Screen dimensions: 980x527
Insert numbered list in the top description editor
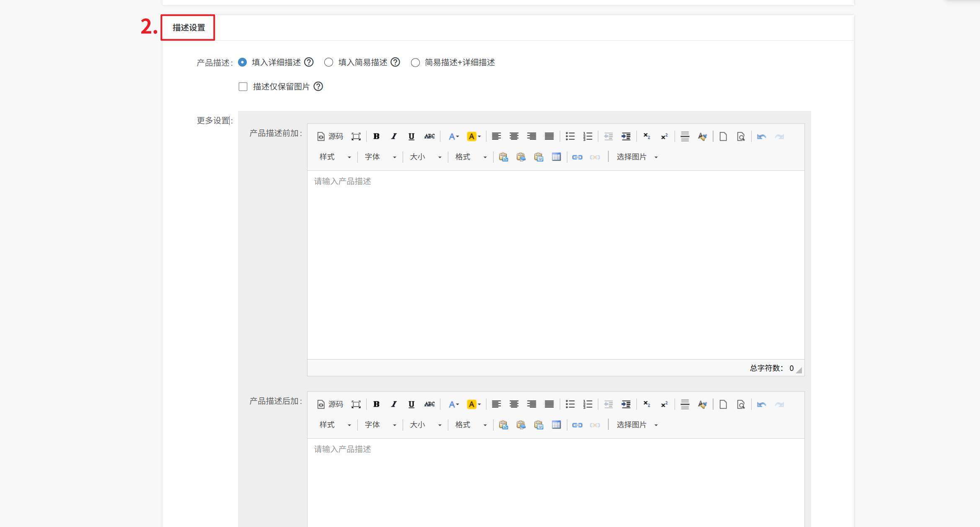tap(587, 136)
